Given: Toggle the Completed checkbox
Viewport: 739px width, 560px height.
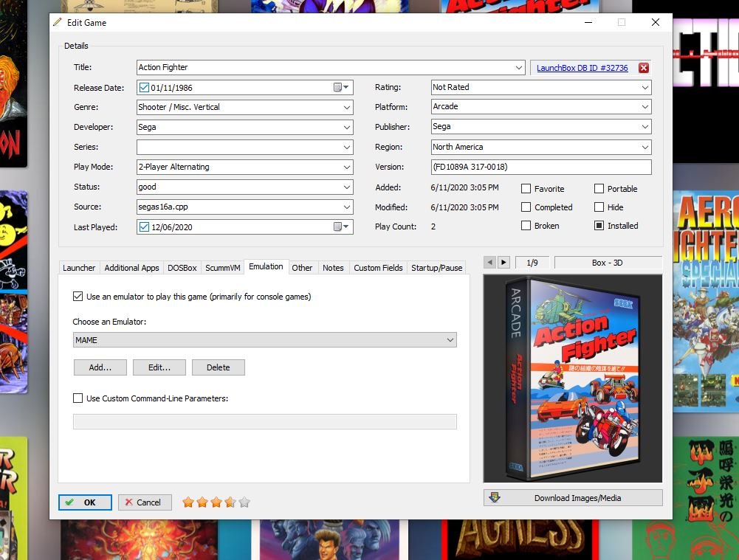Looking at the screenshot, I should tap(526, 207).
